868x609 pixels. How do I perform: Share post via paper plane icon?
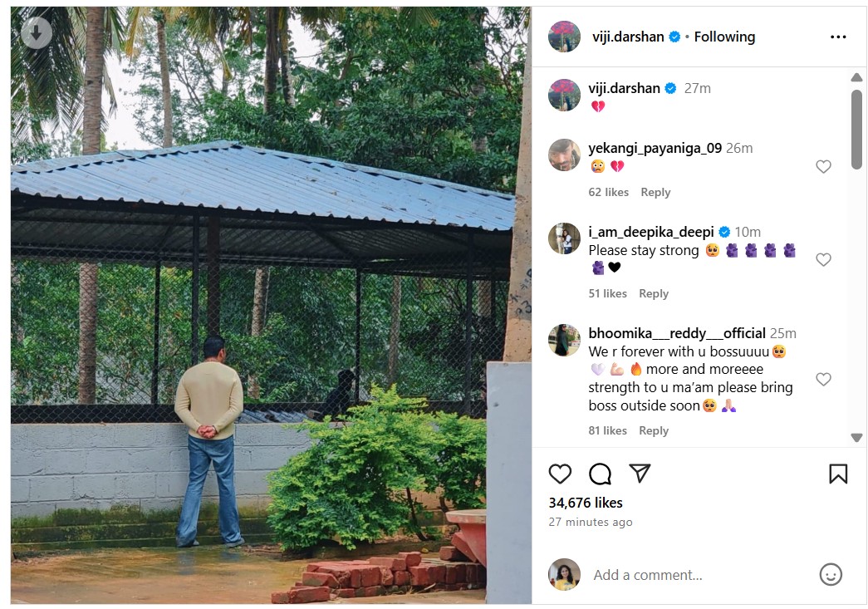[639, 474]
